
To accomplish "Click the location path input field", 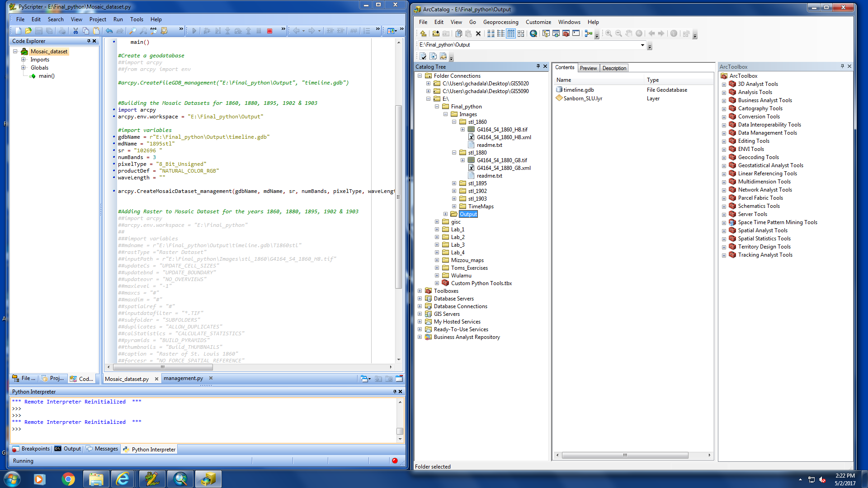I will pyautogui.click(x=528, y=45).
